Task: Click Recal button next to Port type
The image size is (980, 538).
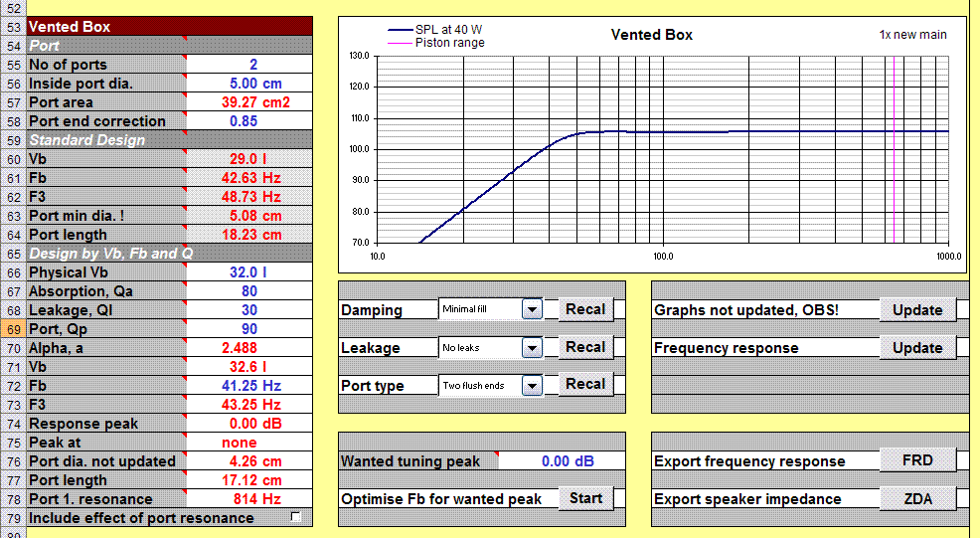Action: [x=585, y=384]
